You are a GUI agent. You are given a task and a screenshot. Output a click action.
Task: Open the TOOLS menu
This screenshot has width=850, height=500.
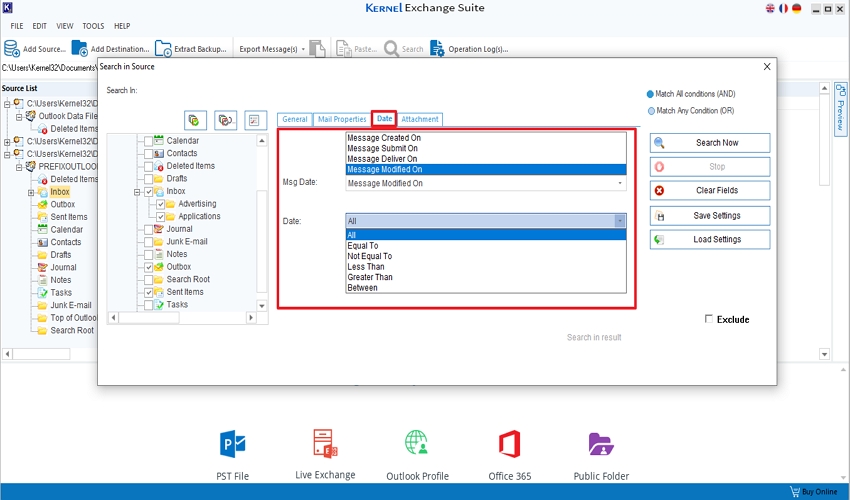click(93, 25)
